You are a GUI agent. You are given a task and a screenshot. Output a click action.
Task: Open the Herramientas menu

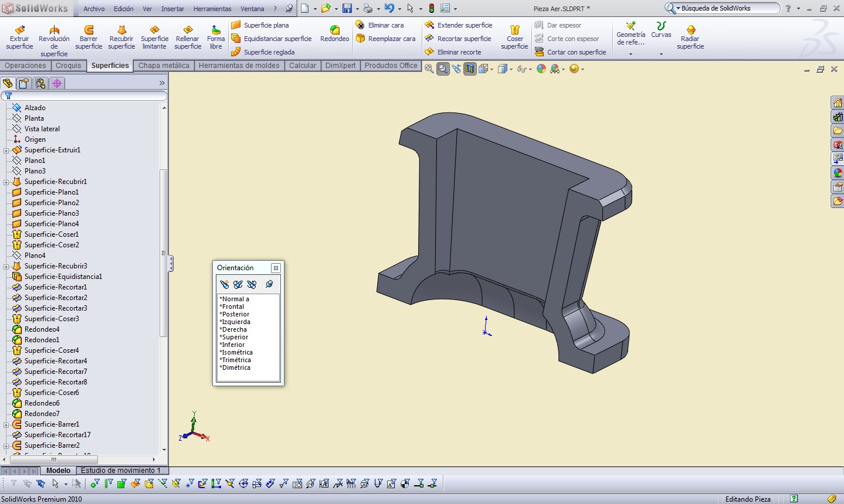212,9
